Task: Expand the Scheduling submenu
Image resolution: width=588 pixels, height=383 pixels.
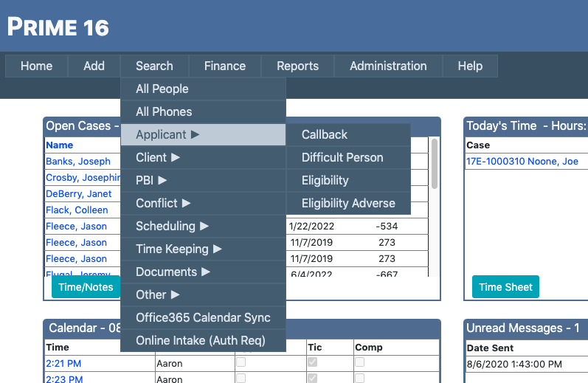Action: pos(203,227)
